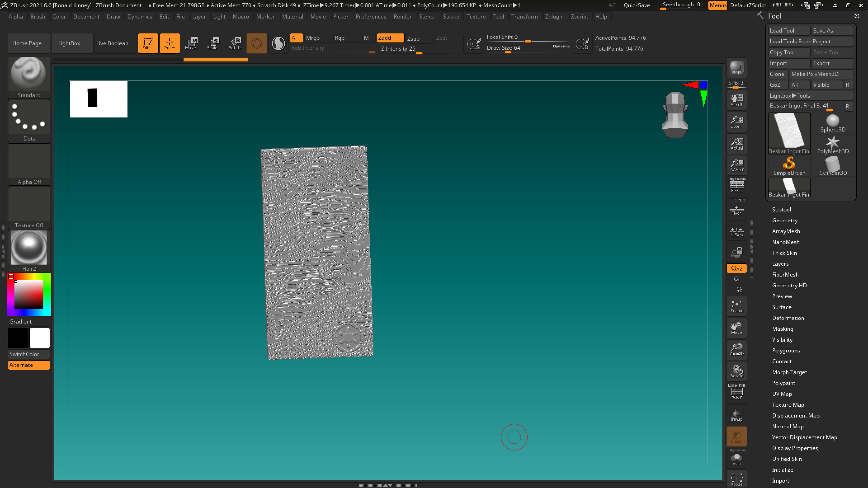Viewport: 868px width, 488px height.
Task: Click the right-shelf Rotate view icon
Action: [x=737, y=371]
